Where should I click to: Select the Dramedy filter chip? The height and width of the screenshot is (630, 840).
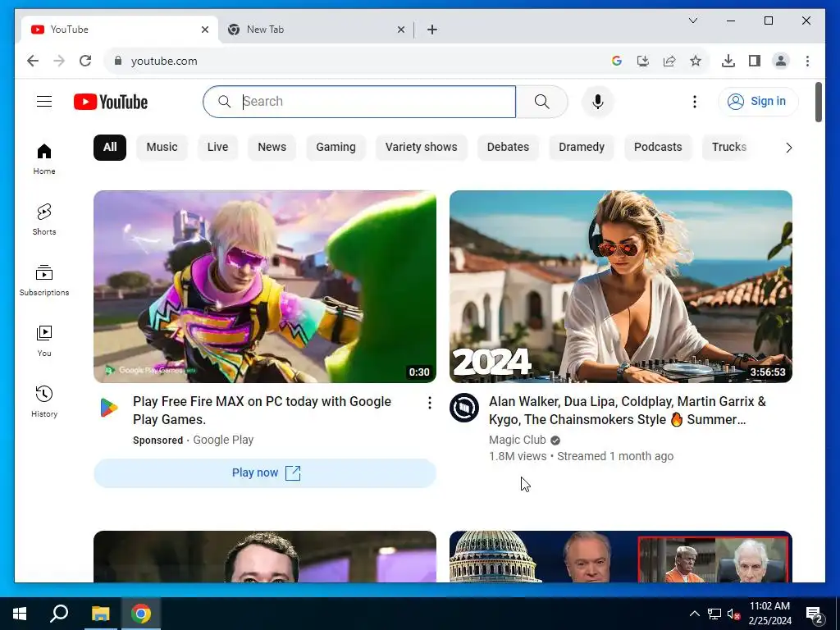pos(582,148)
